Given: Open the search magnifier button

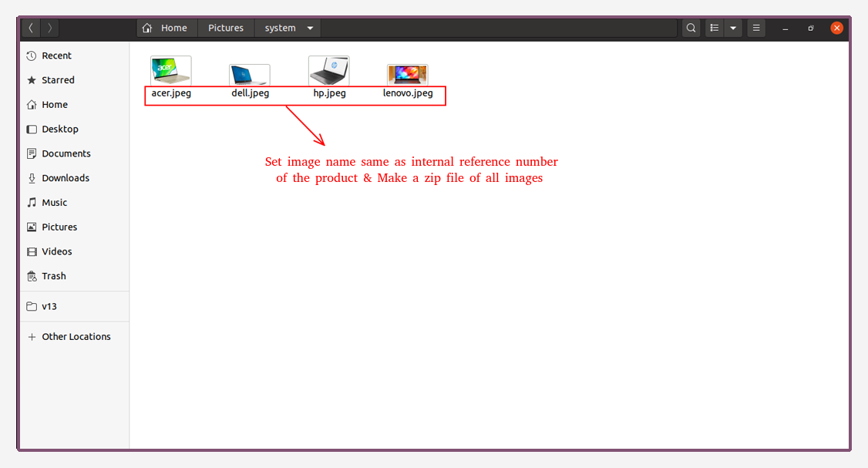Looking at the screenshot, I should point(691,29).
